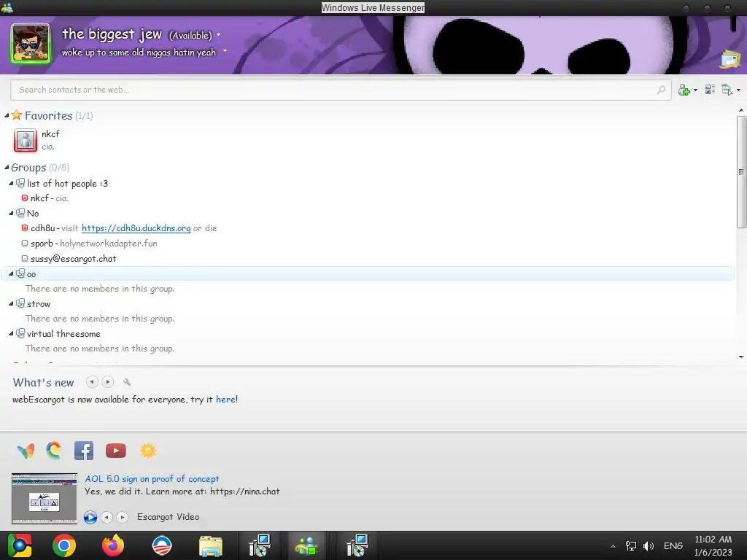Screen dimensions: 747x560
Task: Open the Show menu icon
Action: (727, 90)
